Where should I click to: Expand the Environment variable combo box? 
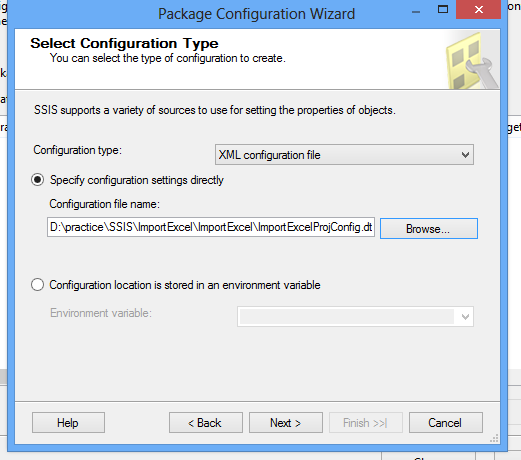355,316
